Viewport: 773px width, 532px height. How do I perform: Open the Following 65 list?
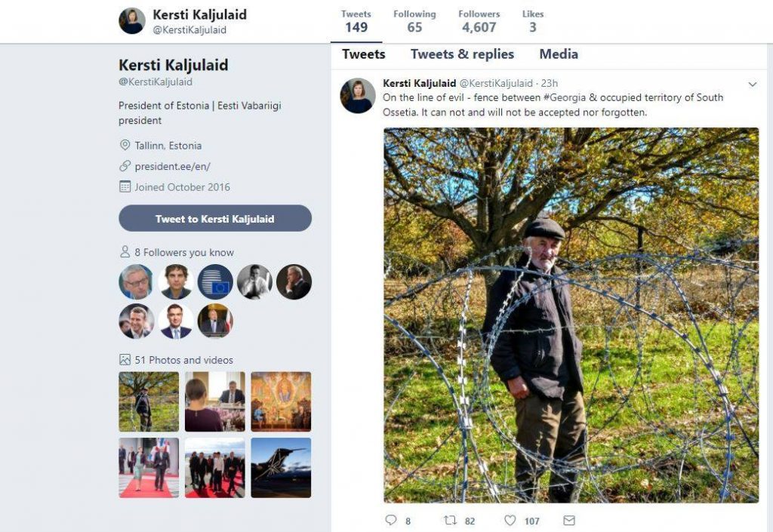pos(414,21)
